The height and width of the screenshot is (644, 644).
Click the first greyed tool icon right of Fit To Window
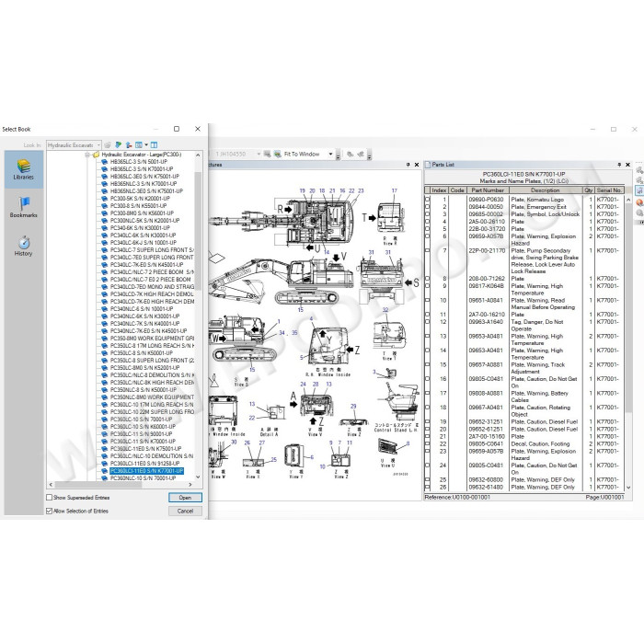(x=350, y=154)
